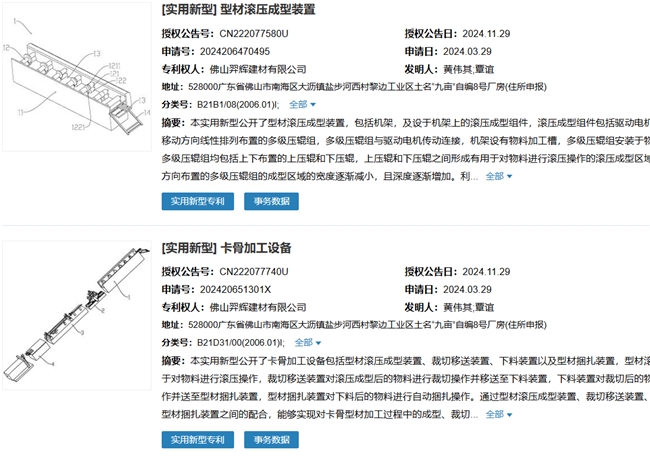Open patent title 型材滚压成型装置
Viewport: 650px width, 463px height.
[268, 10]
